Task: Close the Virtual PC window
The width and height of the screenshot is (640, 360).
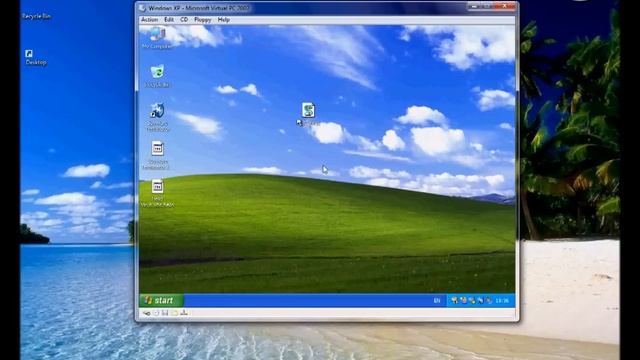Action: point(505,6)
